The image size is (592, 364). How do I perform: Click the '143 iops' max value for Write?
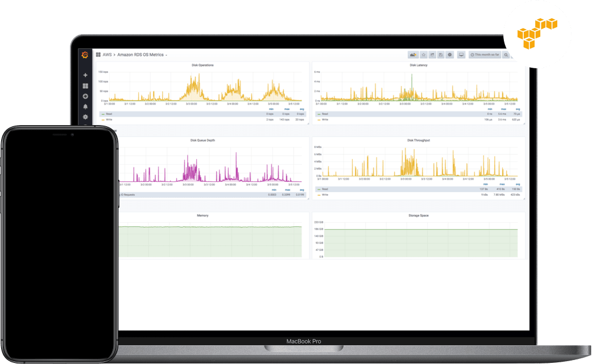[285, 119]
